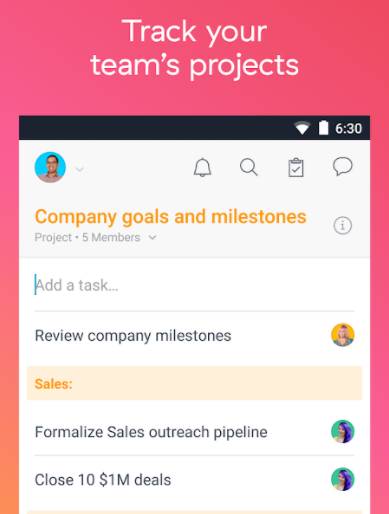The height and width of the screenshot is (514, 389).
Task: Tap the search magnifier icon
Action: click(x=249, y=167)
